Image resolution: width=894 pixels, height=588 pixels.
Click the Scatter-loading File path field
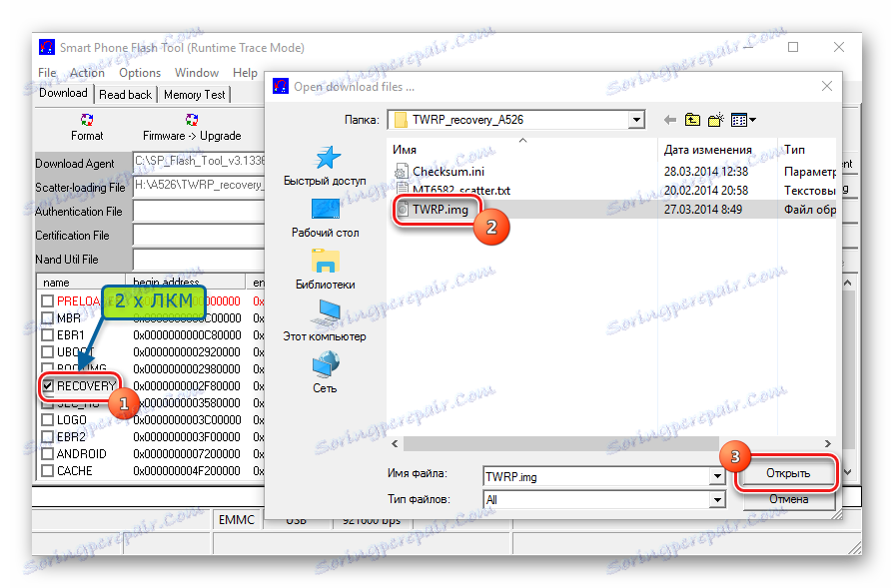tap(199, 185)
